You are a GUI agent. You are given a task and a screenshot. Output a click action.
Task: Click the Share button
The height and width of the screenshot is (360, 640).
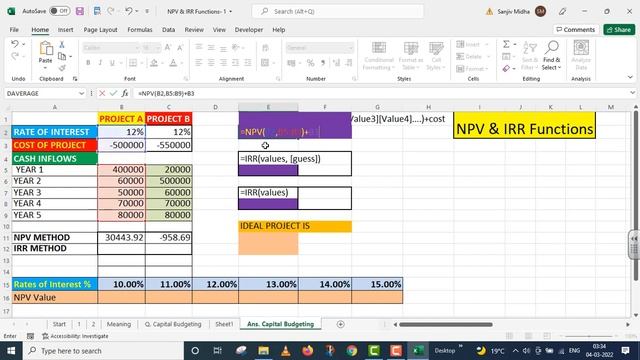point(619,29)
